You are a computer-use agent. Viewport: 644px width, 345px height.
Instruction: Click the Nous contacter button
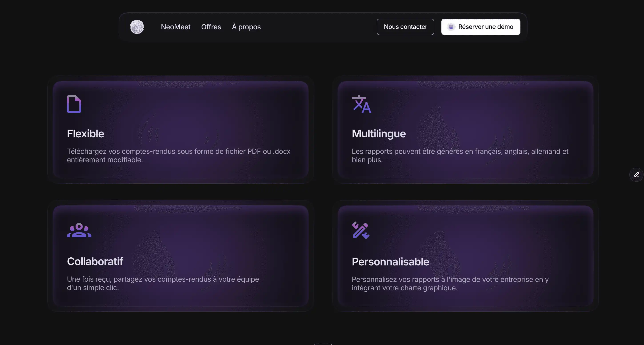pyautogui.click(x=405, y=27)
